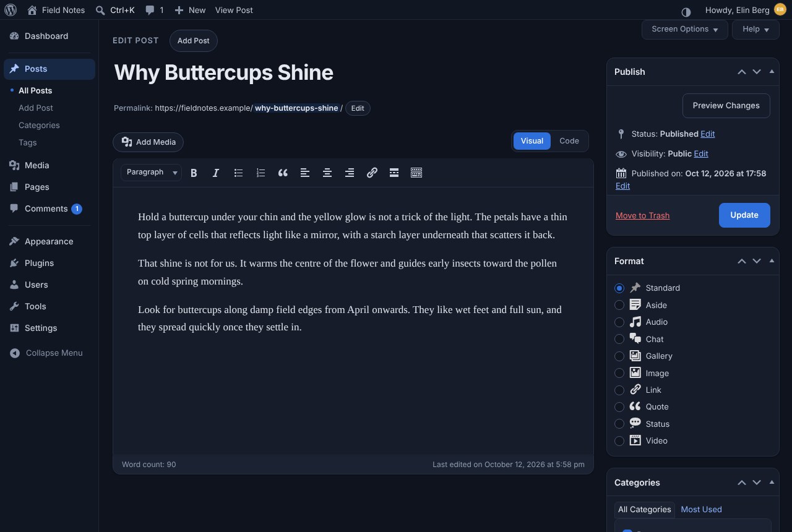792x532 pixels.
Task: Choose the Gallery post format
Action: [619, 356]
